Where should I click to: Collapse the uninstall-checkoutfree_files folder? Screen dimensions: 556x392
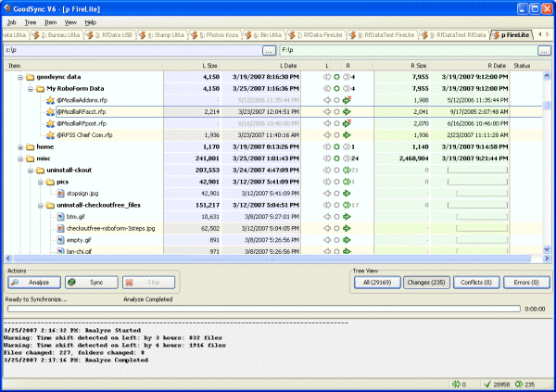[40, 205]
